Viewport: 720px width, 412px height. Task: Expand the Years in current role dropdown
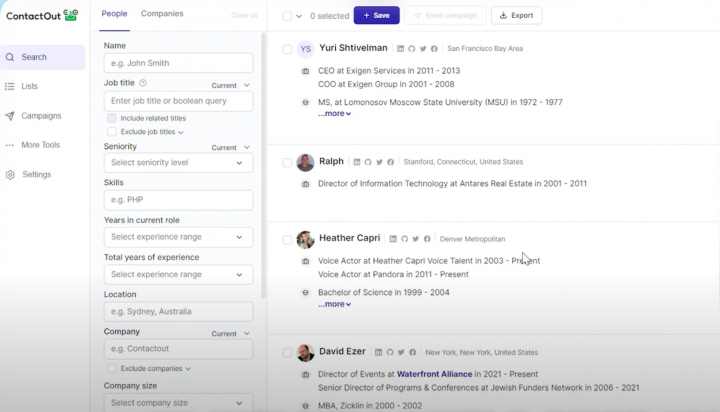[178, 237]
